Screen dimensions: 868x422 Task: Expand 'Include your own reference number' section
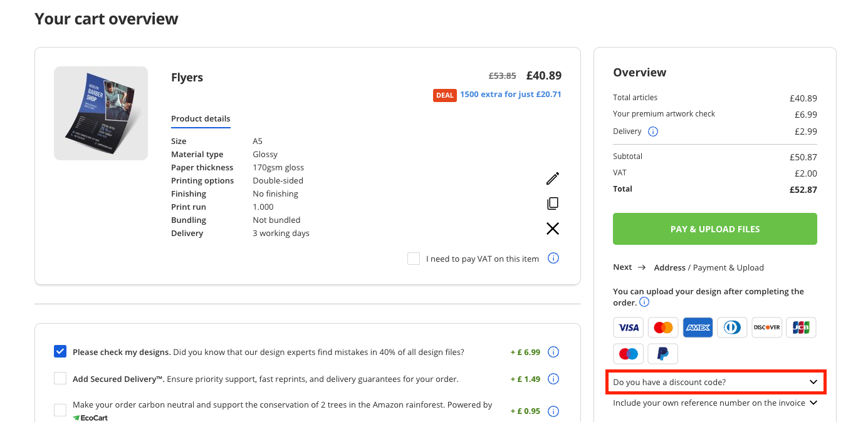pos(716,403)
